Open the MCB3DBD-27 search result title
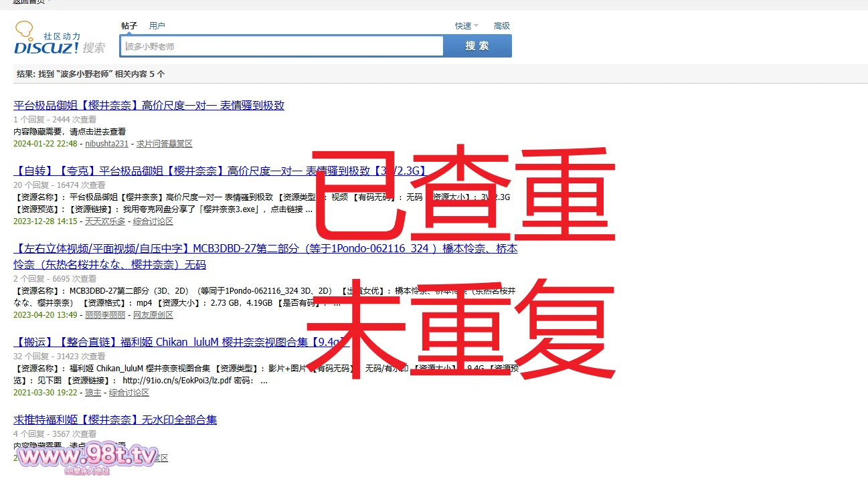The height and width of the screenshot is (481, 868). coord(265,249)
